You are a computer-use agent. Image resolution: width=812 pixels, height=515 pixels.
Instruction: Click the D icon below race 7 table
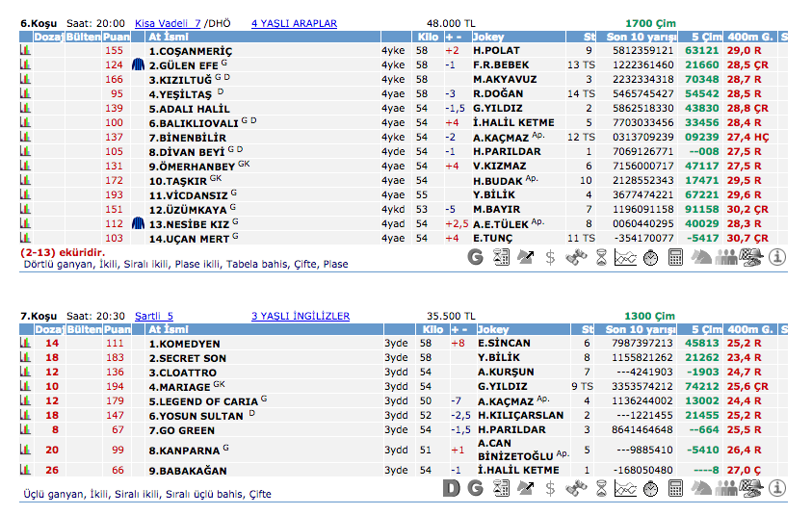point(451,488)
